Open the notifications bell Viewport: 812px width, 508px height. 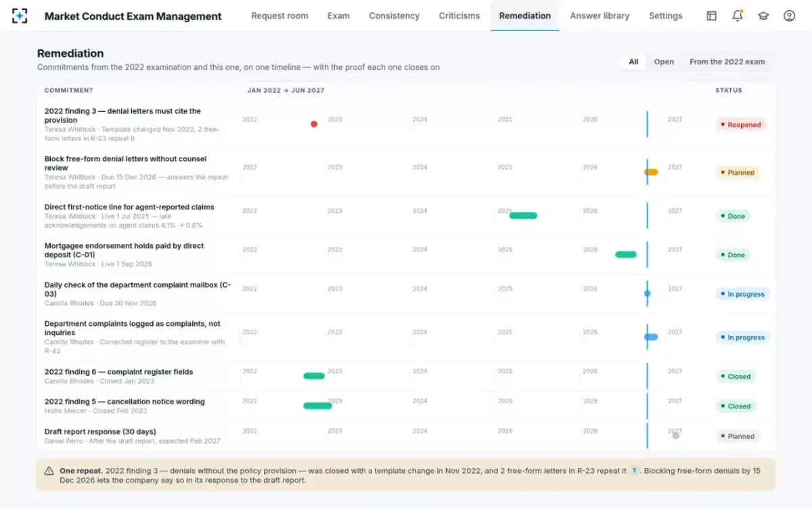pos(738,16)
